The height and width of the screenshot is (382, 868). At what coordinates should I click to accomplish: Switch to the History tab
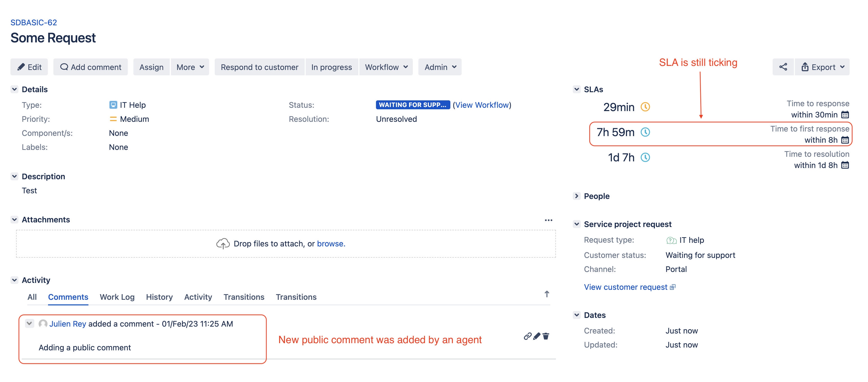(159, 297)
